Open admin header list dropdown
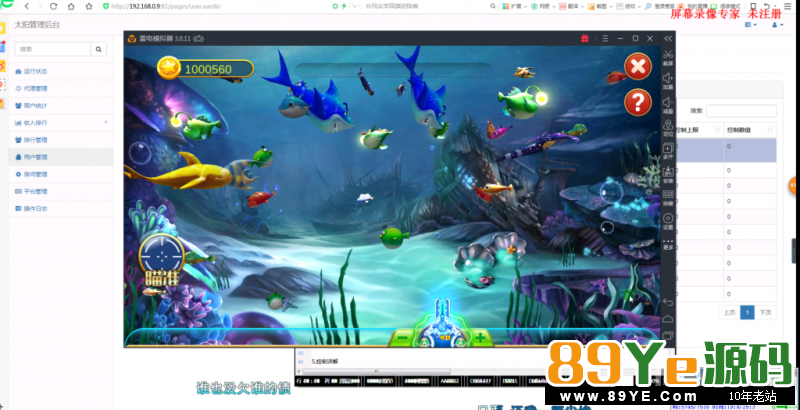This screenshot has width=800, height=410. coord(751,24)
